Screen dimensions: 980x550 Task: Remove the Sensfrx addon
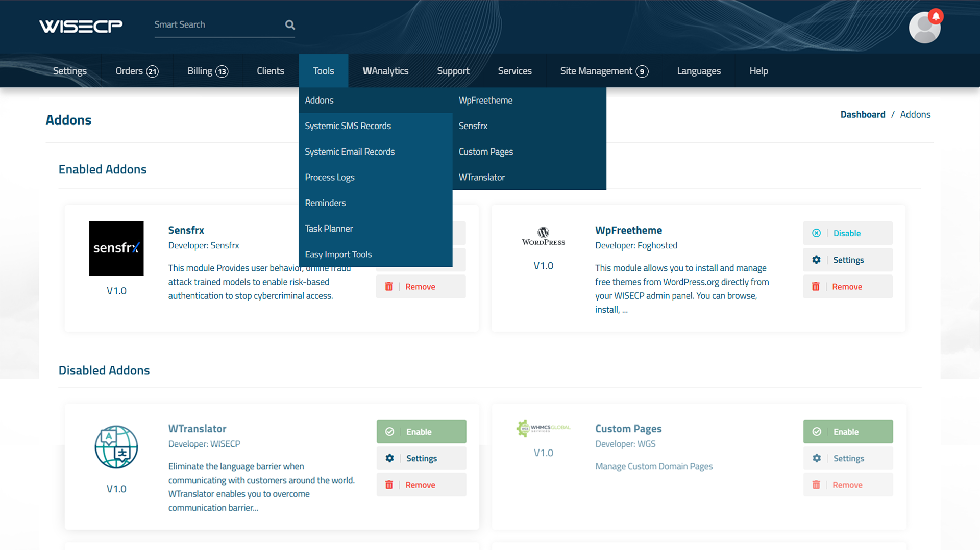pyautogui.click(x=421, y=287)
